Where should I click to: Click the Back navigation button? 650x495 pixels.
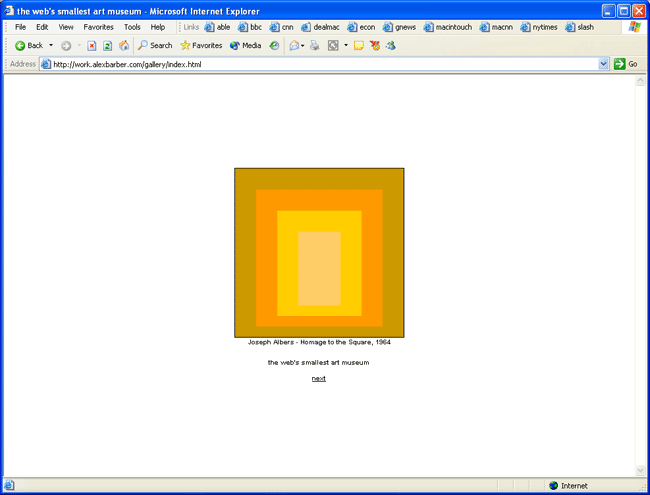tap(29, 46)
